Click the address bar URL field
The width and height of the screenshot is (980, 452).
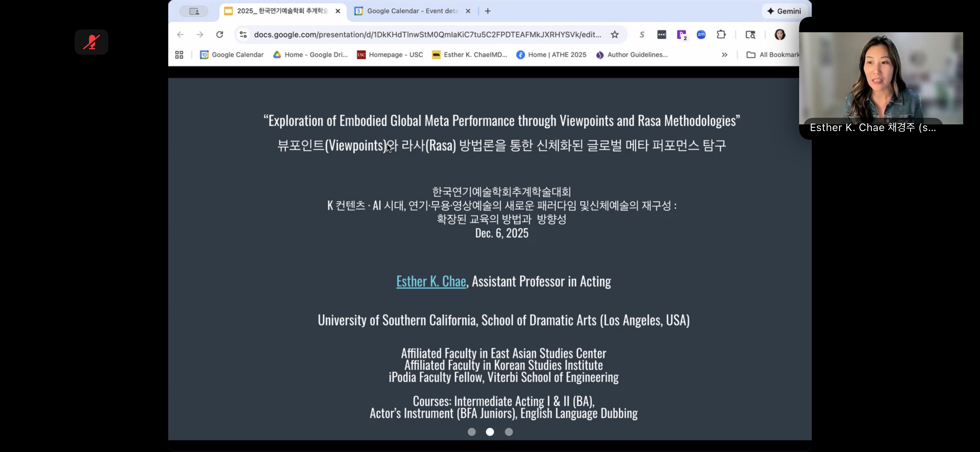coord(426,35)
